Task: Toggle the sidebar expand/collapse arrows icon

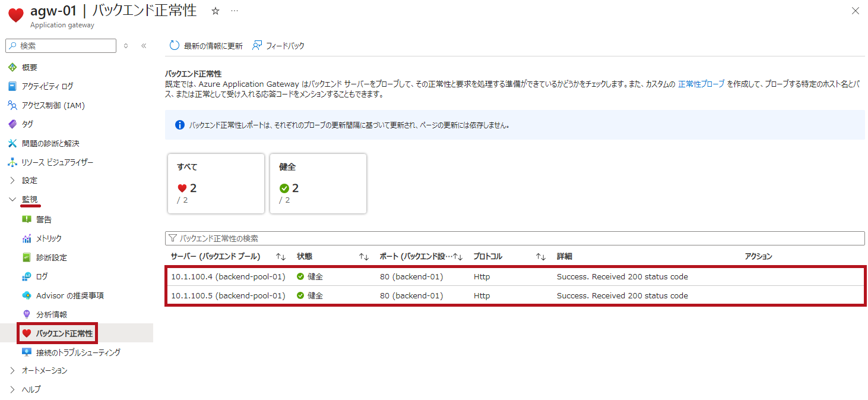Action: pos(126,46)
